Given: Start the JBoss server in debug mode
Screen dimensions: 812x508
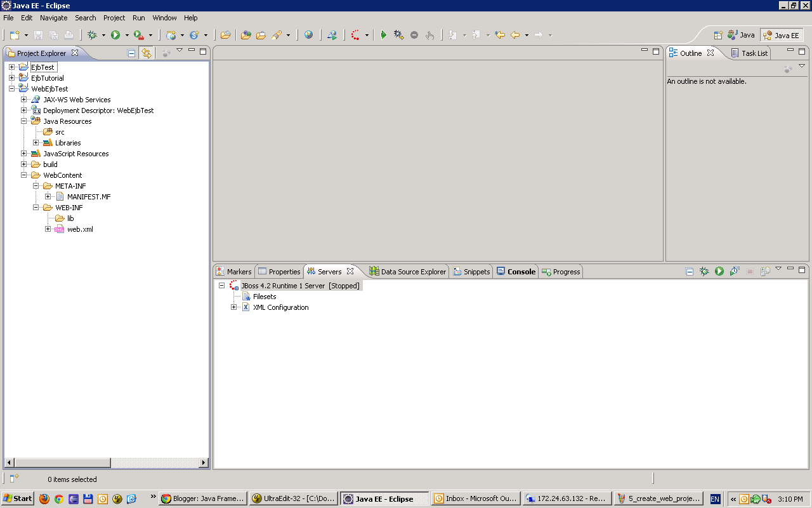Looking at the screenshot, I should [x=704, y=271].
